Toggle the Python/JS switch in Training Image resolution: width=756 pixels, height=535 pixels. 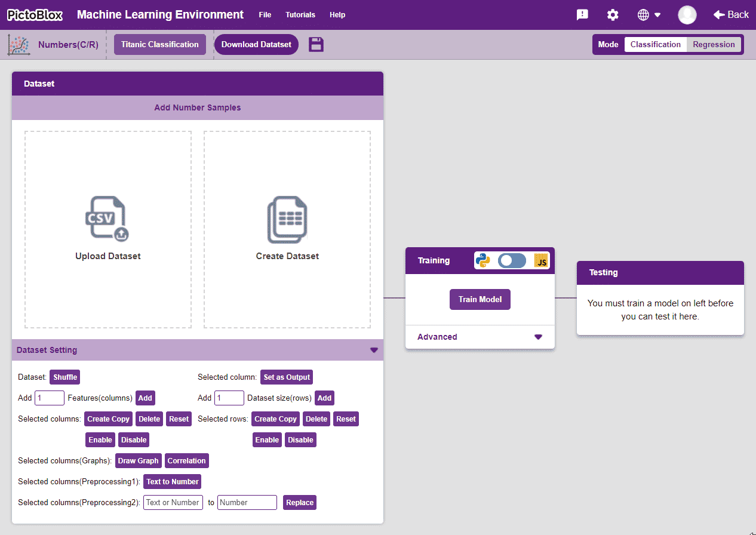512,260
